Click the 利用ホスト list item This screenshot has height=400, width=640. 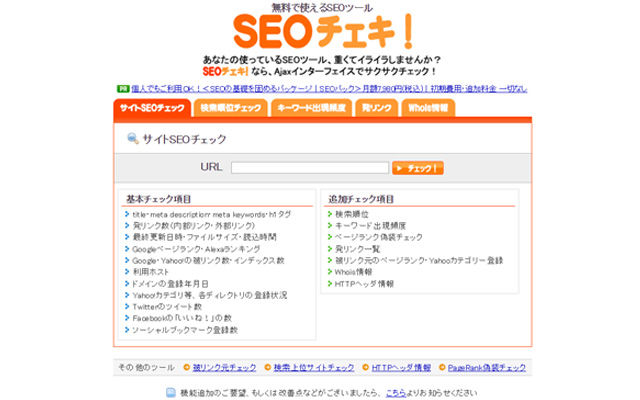[x=150, y=272]
